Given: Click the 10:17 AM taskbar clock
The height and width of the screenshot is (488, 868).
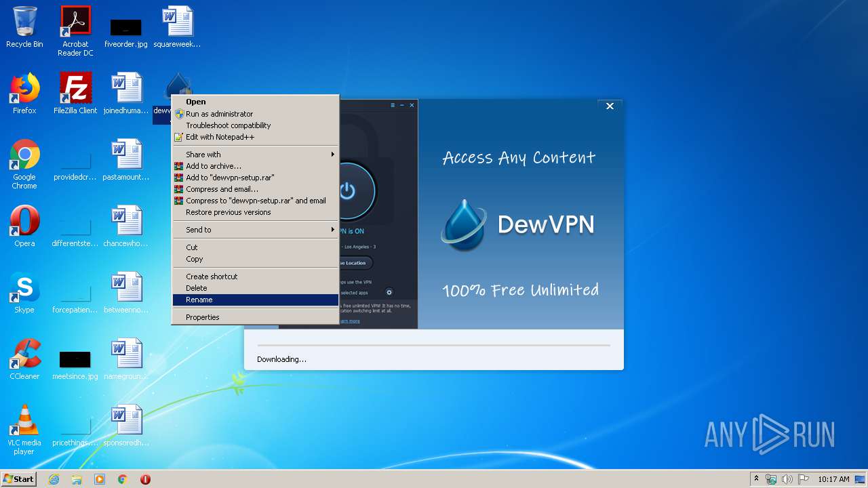Looking at the screenshot, I should click(x=833, y=479).
